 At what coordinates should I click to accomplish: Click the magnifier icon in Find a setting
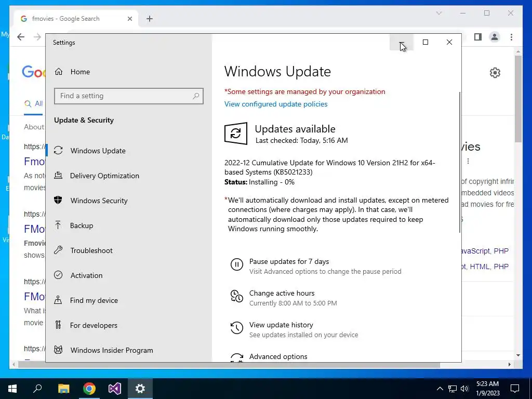tap(196, 96)
